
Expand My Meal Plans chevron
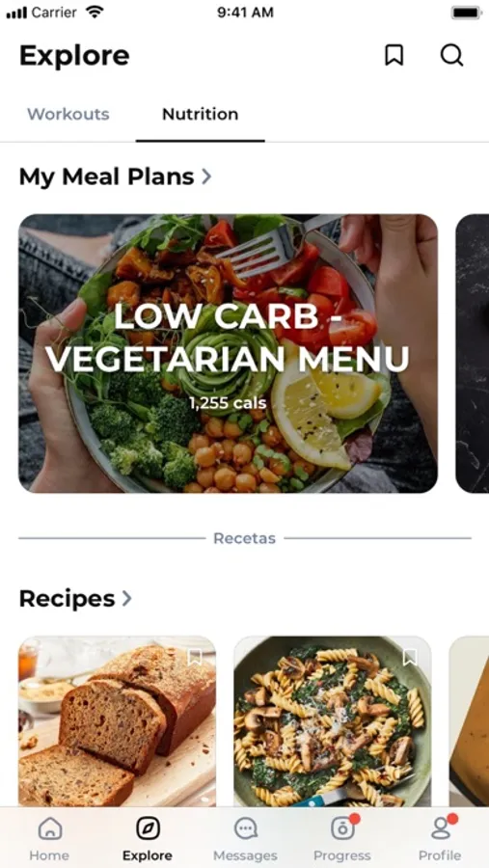click(206, 176)
